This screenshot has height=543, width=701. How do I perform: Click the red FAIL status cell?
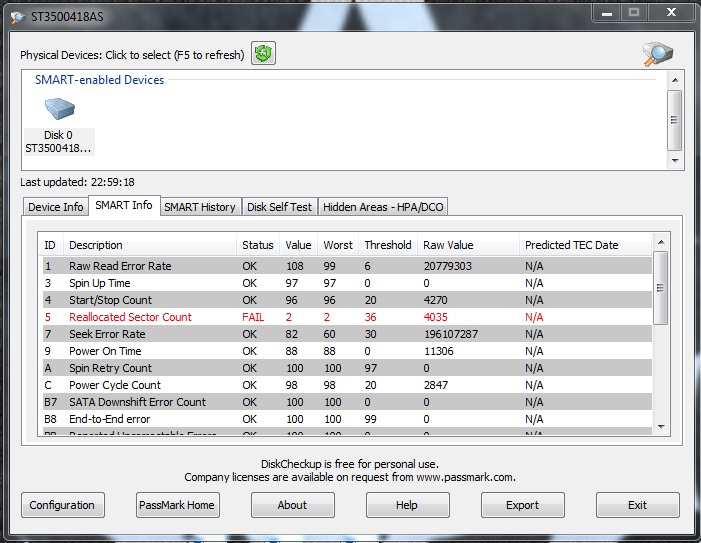pyautogui.click(x=253, y=317)
